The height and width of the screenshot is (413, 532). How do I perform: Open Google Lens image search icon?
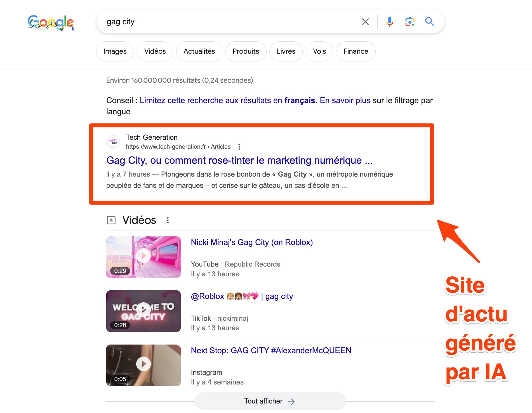[410, 22]
